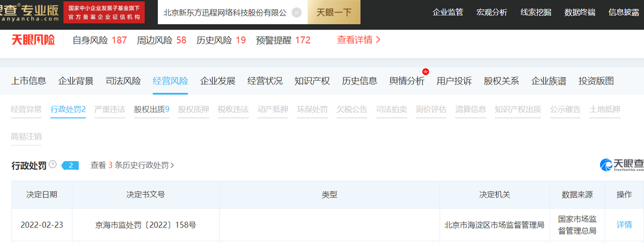Switch to the 股权关系 tab
This screenshot has height=243, width=644.
pos(501,81)
